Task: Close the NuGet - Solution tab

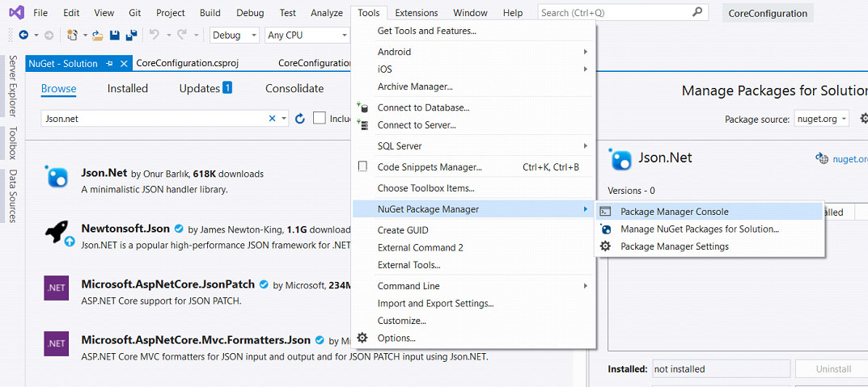Action: (124, 64)
